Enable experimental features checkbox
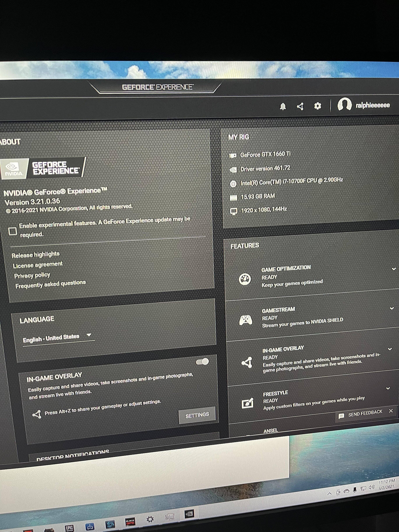 [13, 231]
